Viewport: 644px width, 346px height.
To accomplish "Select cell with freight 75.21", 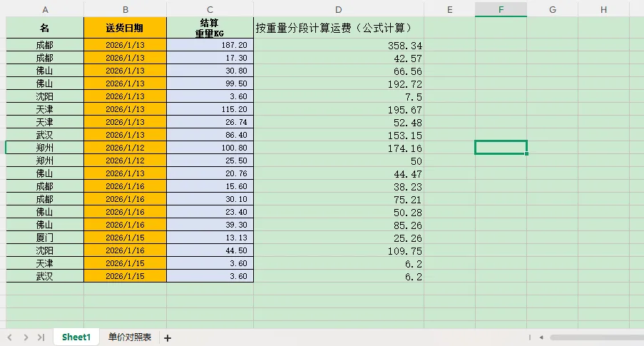I will tap(339, 199).
